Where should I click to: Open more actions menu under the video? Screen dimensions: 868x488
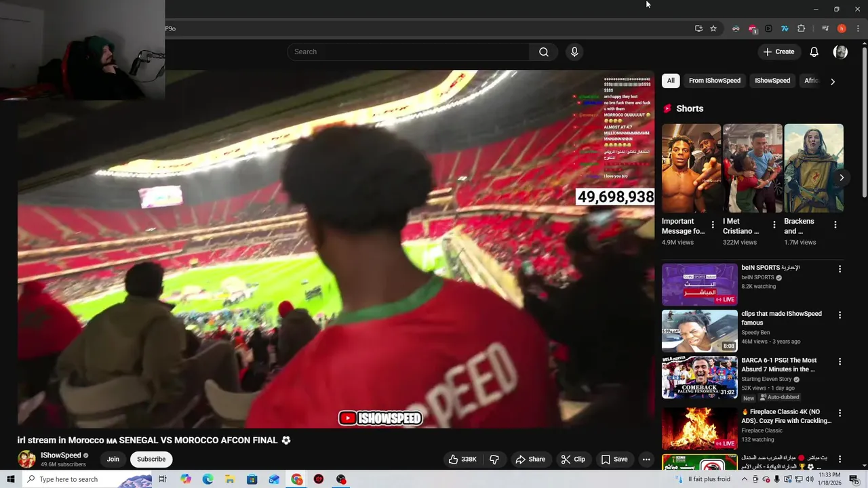coord(646,460)
